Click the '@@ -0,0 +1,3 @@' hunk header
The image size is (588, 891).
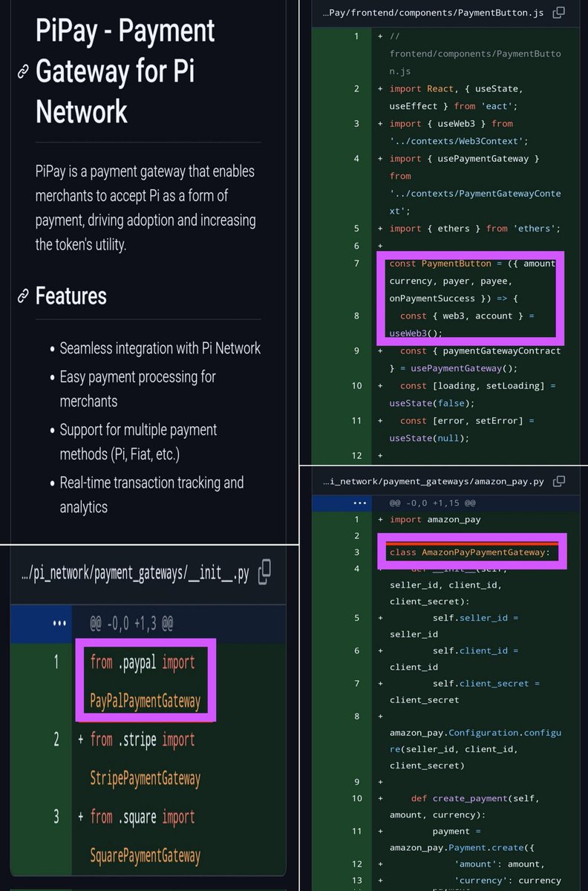[131, 623]
